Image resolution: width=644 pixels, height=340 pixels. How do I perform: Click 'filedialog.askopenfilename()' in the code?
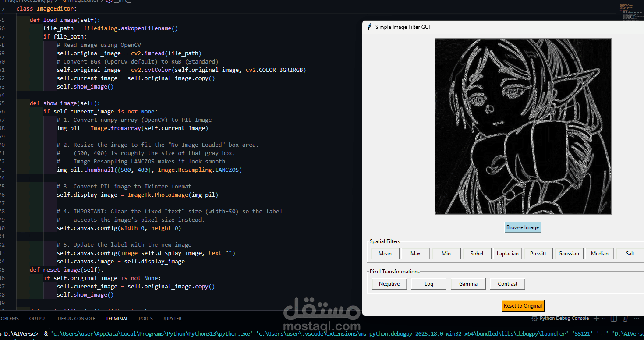tap(131, 28)
